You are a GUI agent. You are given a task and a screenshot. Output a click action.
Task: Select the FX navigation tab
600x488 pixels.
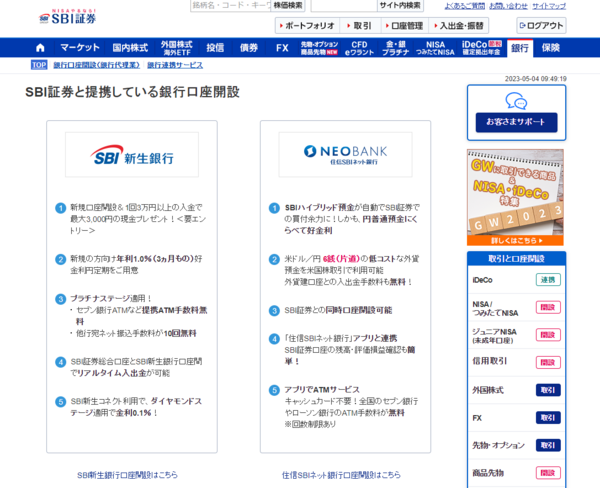click(282, 47)
